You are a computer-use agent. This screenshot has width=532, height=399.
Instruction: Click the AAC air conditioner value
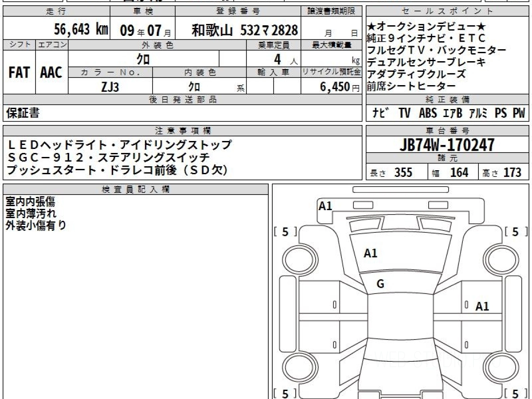coord(51,73)
